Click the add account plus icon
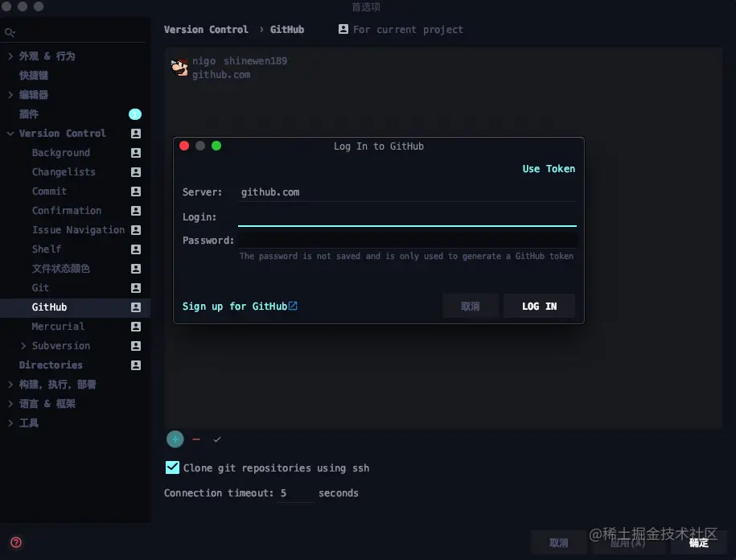 click(x=175, y=439)
